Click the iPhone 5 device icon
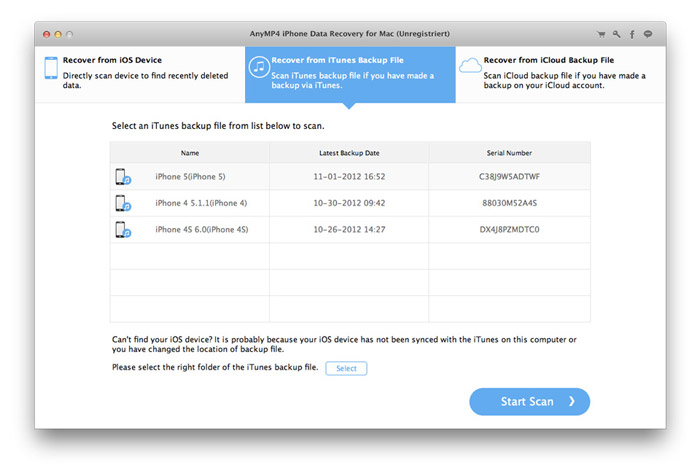Image resolution: width=700 pixels, height=476 pixels. point(123,177)
